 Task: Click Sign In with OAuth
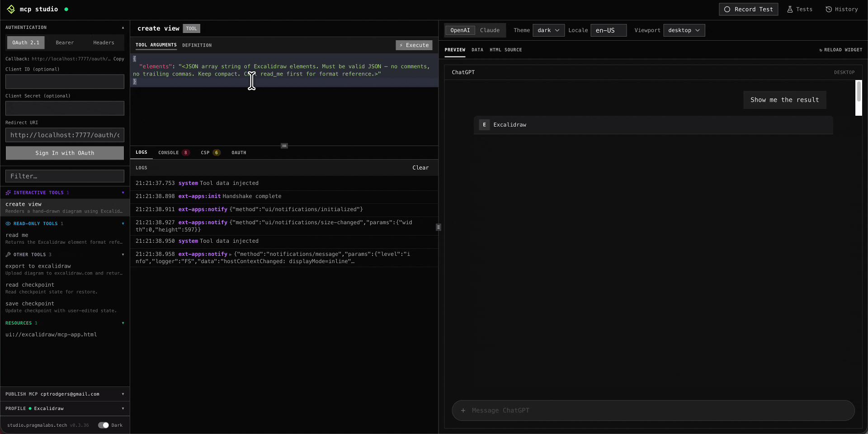point(65,153)
